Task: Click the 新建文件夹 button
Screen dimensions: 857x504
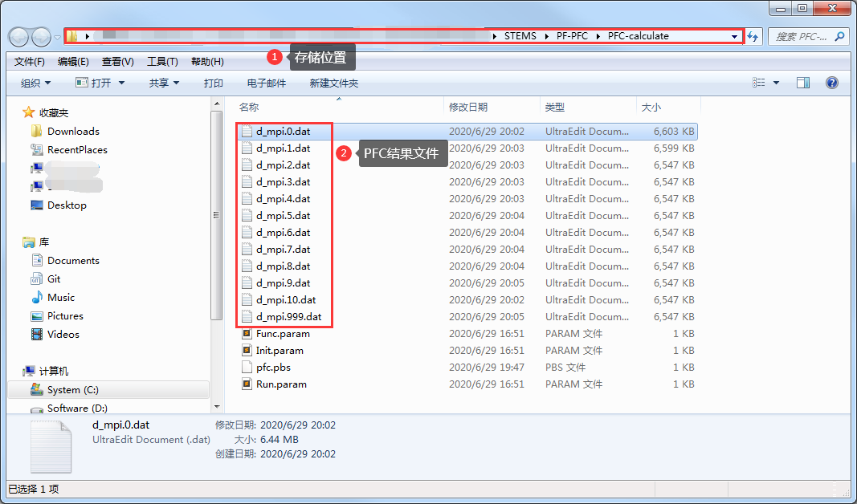Action: [333, 83]
